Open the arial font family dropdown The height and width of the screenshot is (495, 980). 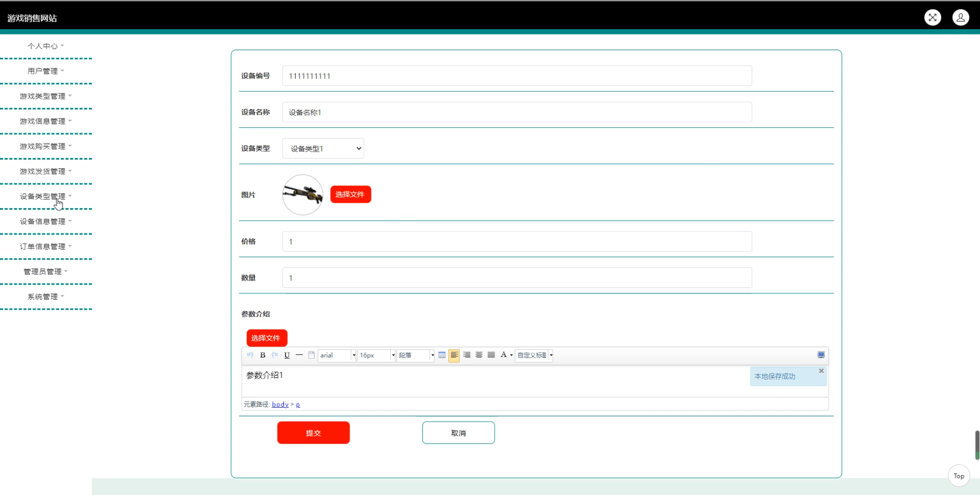(x=337, y=355)
